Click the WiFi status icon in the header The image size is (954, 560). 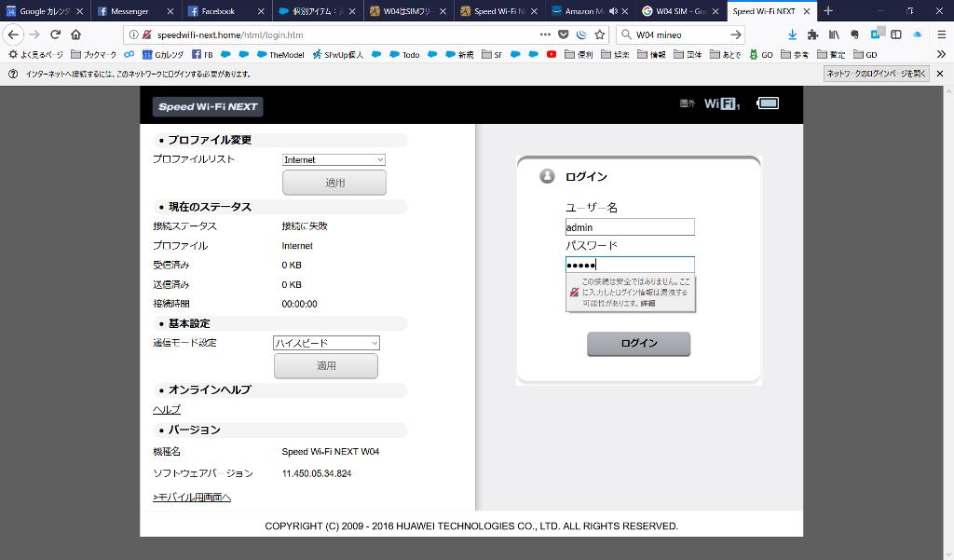722,103
